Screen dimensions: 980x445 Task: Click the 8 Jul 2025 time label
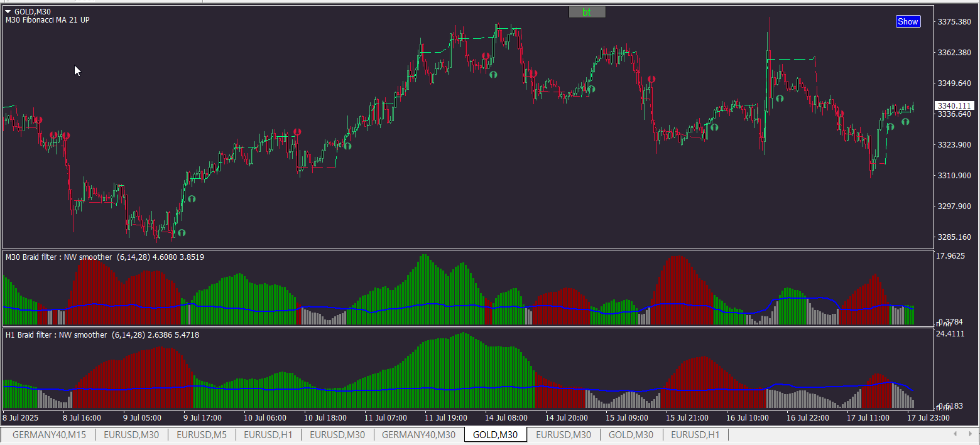[x=21, y=417]
